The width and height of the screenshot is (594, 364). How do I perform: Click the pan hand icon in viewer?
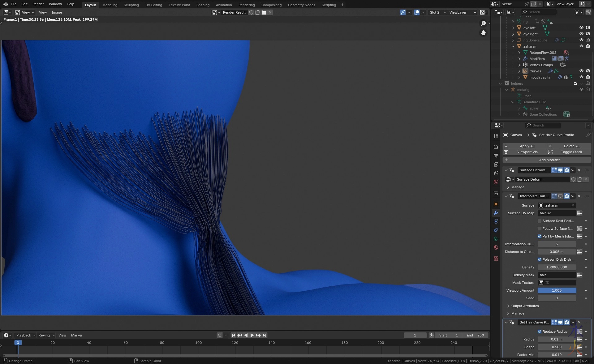pyautogui.click(x=483, y=33)
